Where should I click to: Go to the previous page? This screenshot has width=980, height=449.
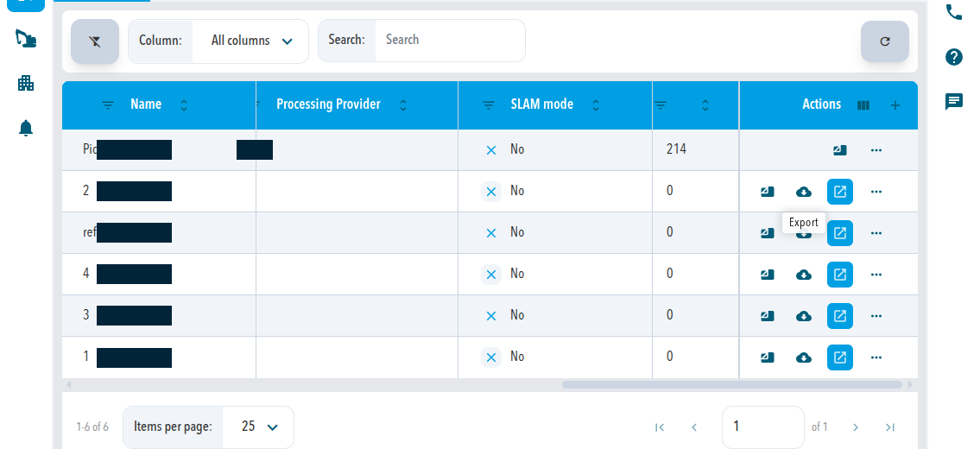[x=694, y=427]
